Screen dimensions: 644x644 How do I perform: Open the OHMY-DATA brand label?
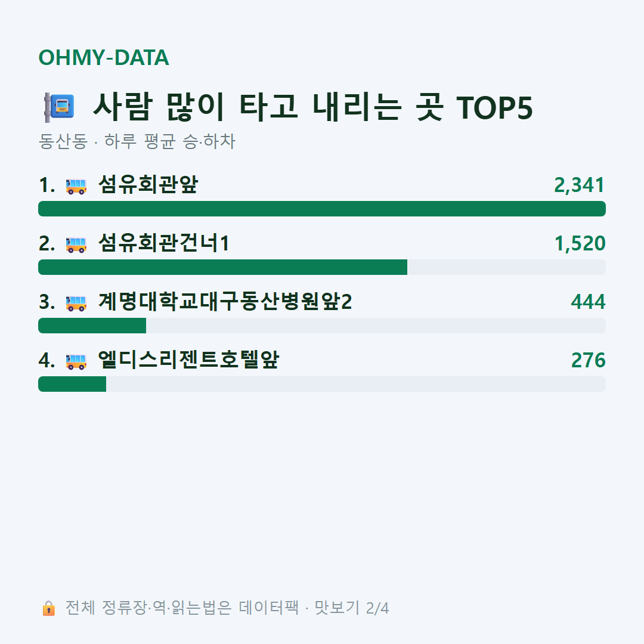click(104, 57)
